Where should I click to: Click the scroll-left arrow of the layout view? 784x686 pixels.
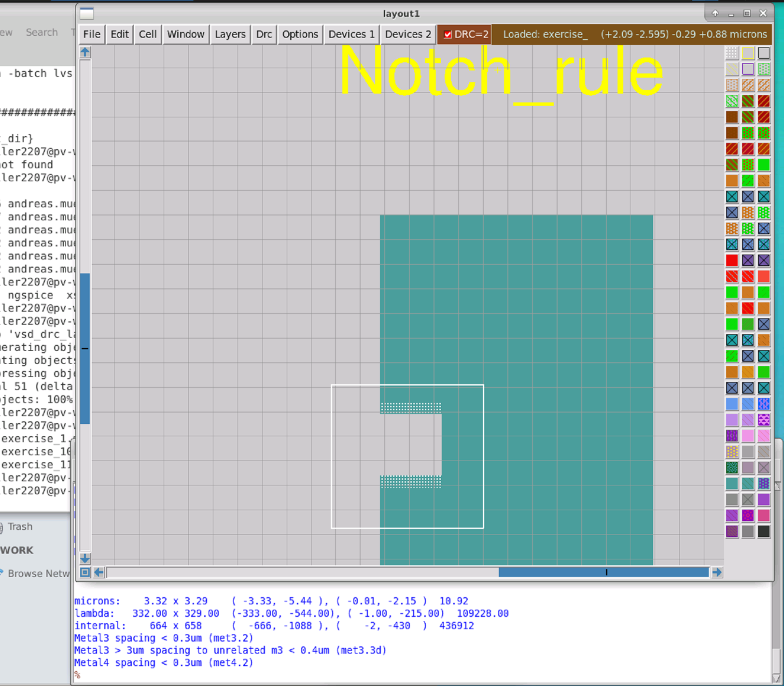(x=99, y=572)
